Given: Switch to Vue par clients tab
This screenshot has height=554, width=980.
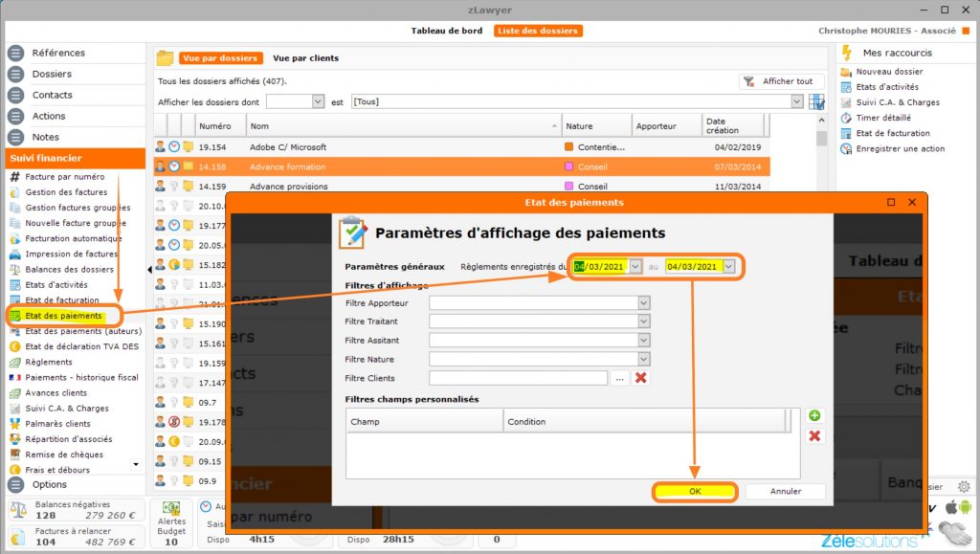Looking at the screenshot, I should [x=305, y=58].
